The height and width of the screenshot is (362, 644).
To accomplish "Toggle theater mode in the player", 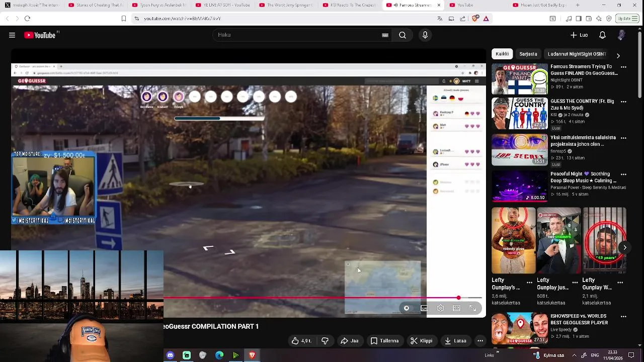I will 456,308.
